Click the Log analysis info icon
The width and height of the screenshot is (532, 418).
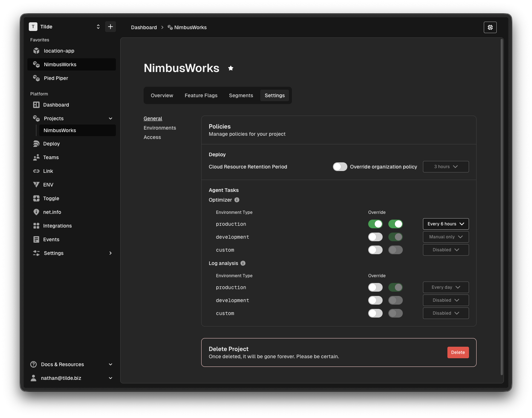243,263
